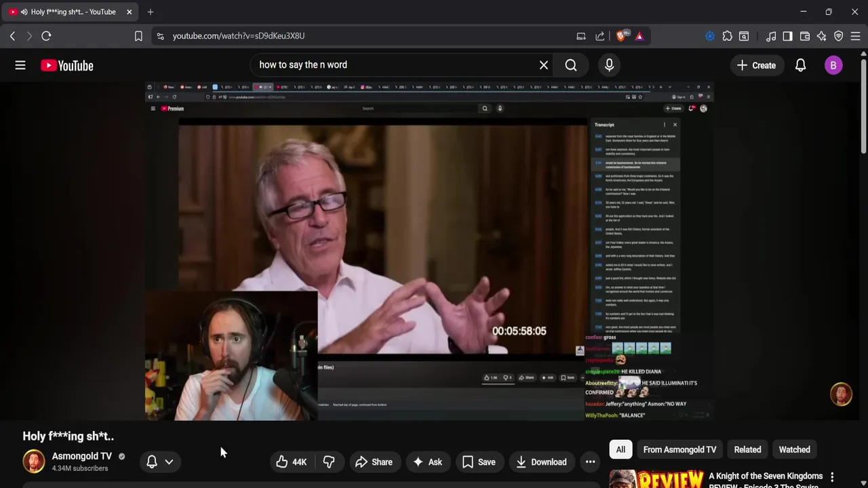Bookmark this page in the toolbar
Viewport: 868px width, 488px height.
coord(138,36)
